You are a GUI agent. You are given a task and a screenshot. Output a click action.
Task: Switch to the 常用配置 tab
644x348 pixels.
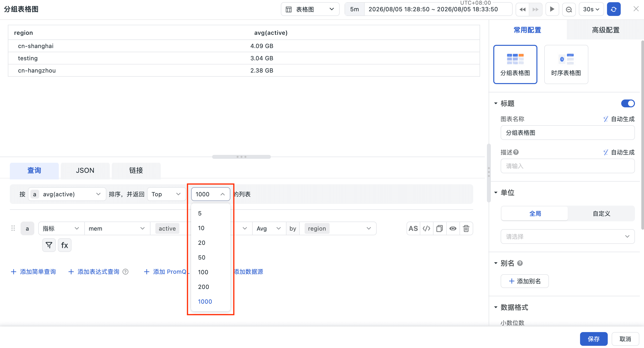pos(527,30)
